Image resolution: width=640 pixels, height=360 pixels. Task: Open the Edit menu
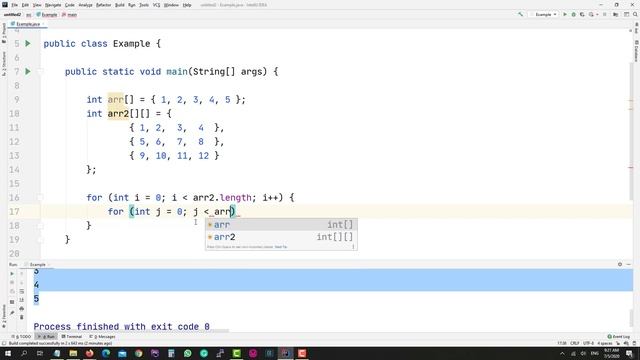(x=25, y=5)
